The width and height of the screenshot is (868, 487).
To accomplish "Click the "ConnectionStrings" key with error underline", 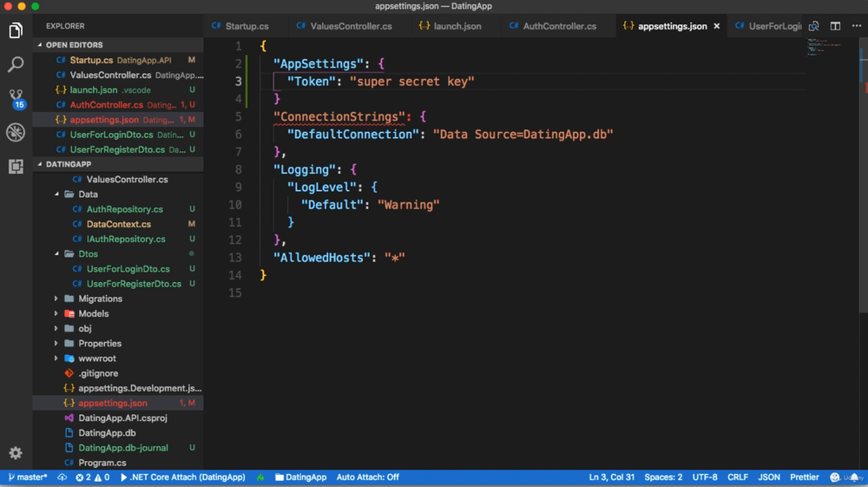I will [339, 117].
